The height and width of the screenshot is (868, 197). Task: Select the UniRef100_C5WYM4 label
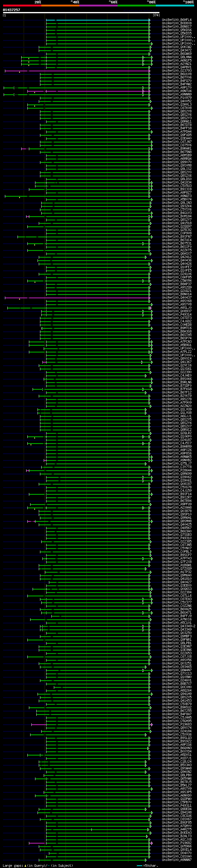click(176, 281)
